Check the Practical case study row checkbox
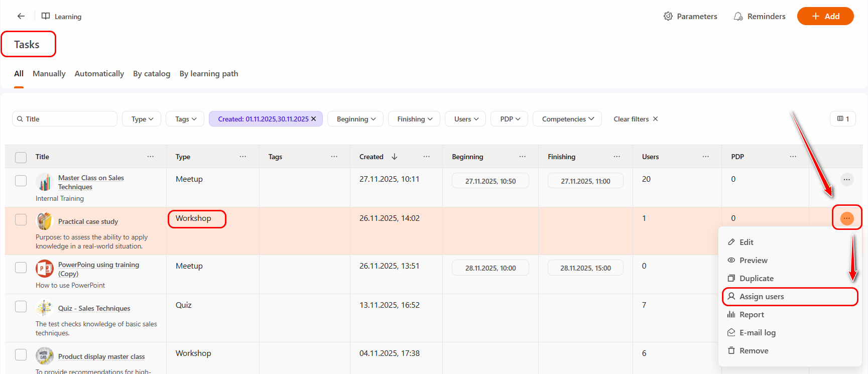 [21, 220]
